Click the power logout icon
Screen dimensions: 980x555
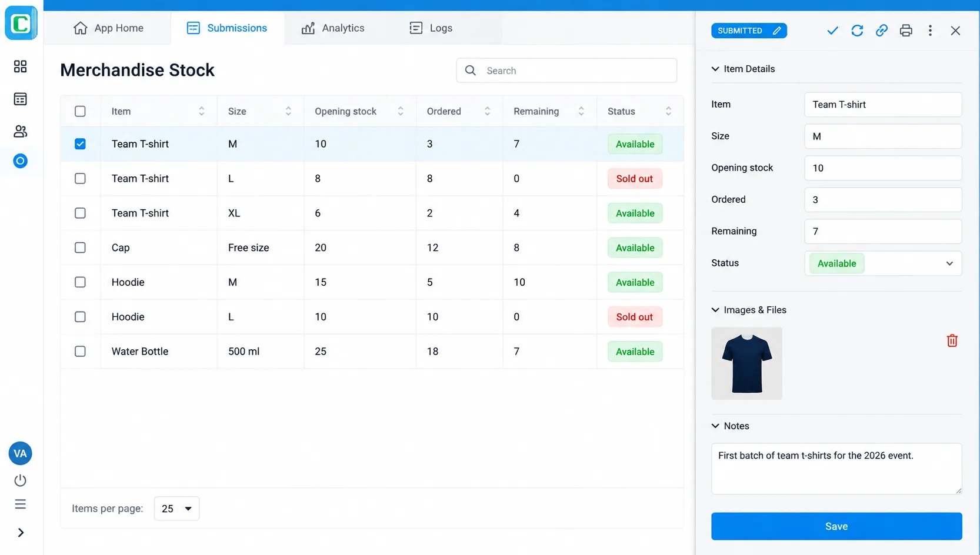coord(20,480)
